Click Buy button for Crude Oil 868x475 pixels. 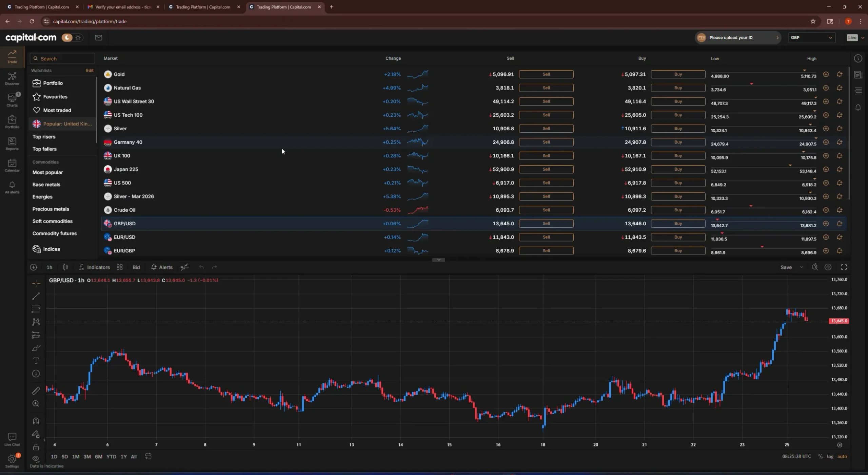(x=678, y=210)
